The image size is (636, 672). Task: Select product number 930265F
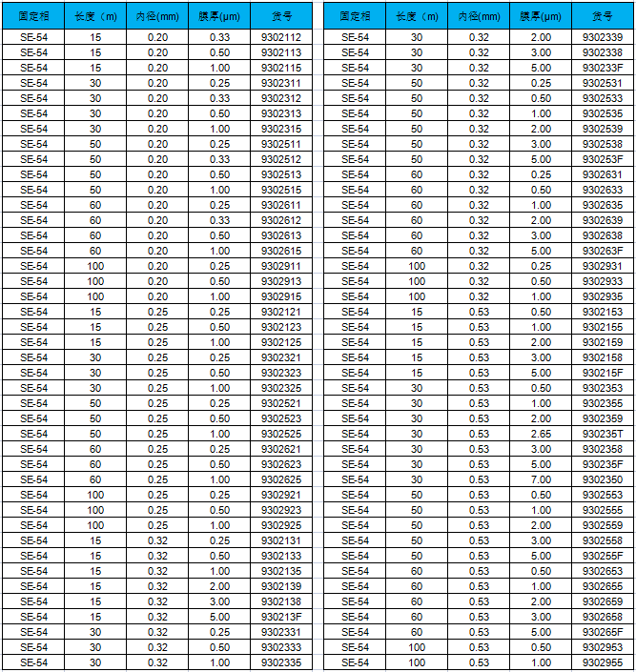[x=602, y=632]
